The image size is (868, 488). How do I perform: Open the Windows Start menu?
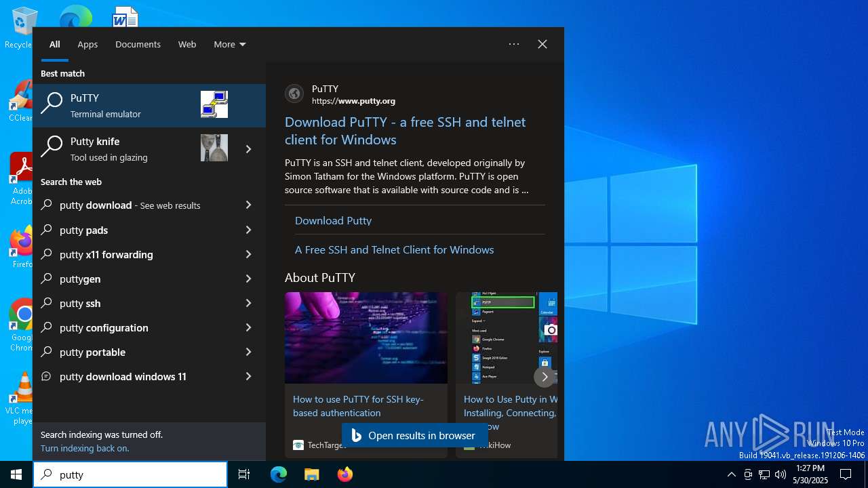click(x=16, y=474)
